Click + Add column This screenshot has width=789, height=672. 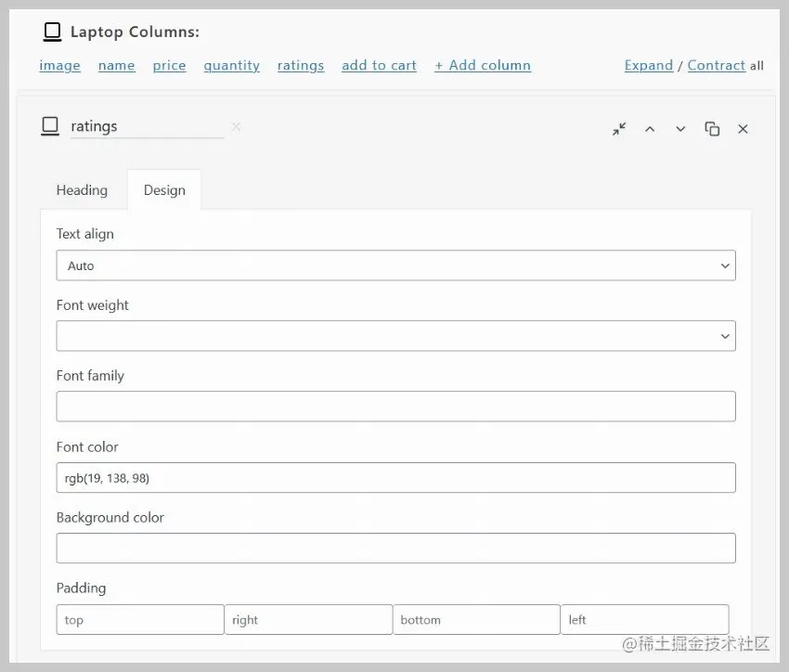(x=482, y=65)
